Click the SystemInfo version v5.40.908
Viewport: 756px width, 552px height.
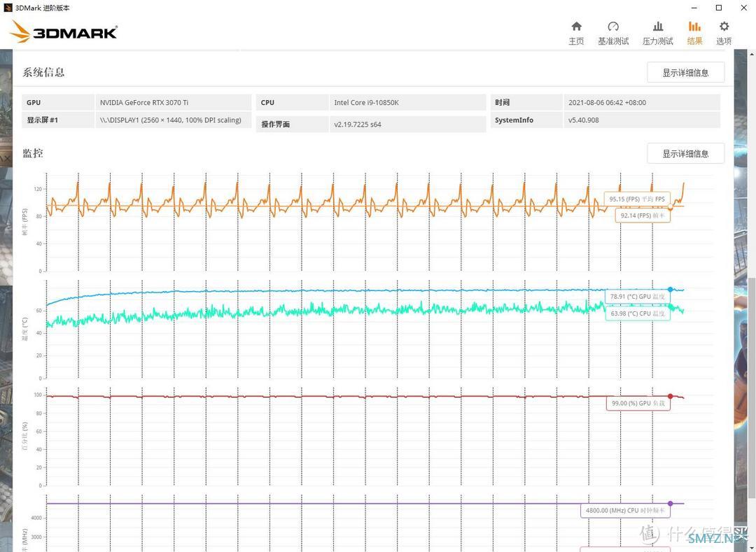(x=583, y=120)
